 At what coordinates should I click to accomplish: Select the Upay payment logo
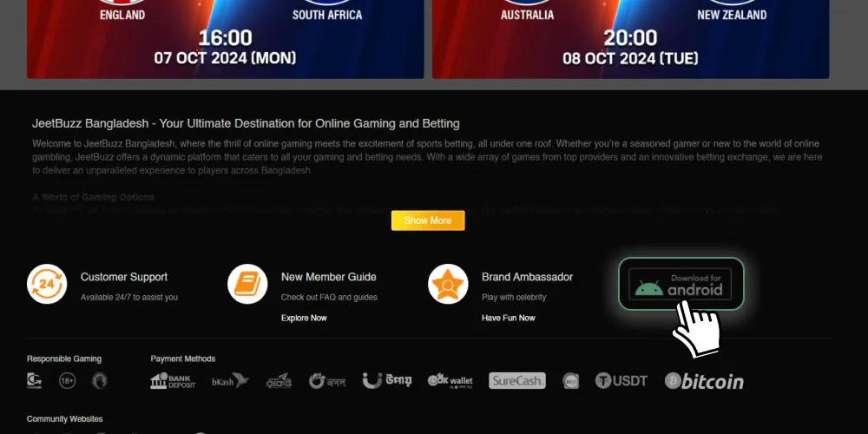[387, 381]
